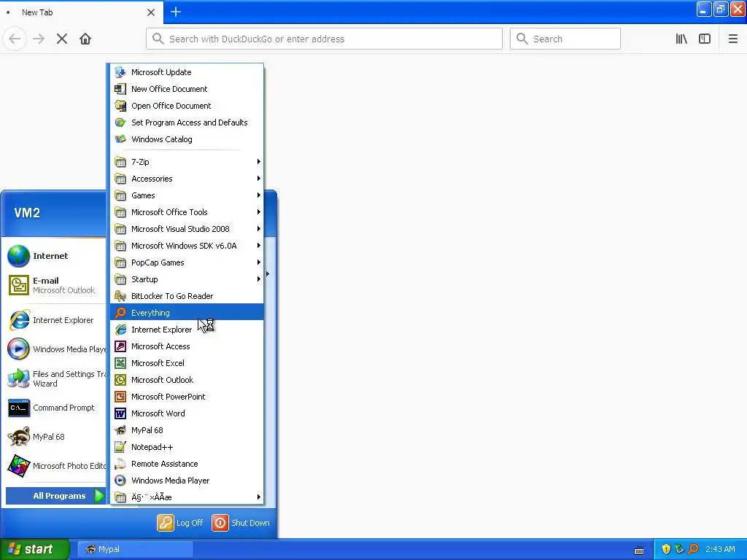Image resolution: width=747 pixels, height=560 pixels.
Task: Click the Microsoft Photo Editor icon
Action: pyautogui.click(x=18, y=466)
